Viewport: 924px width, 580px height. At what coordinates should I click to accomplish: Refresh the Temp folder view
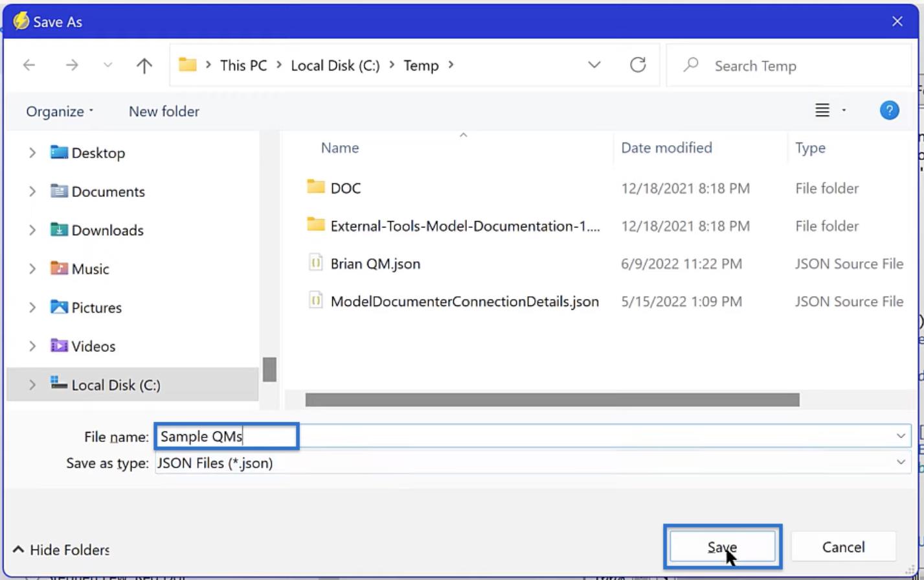pos(638,65)
